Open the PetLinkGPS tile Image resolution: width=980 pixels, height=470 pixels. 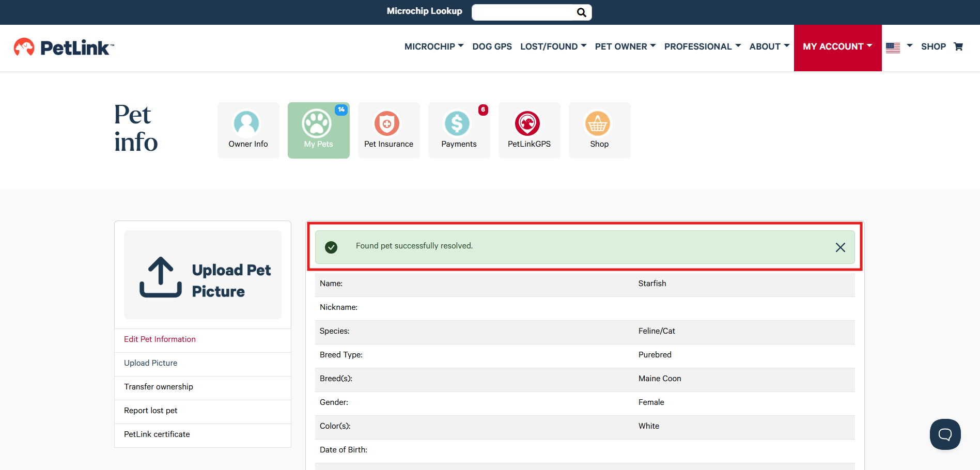tap(530, 130)
